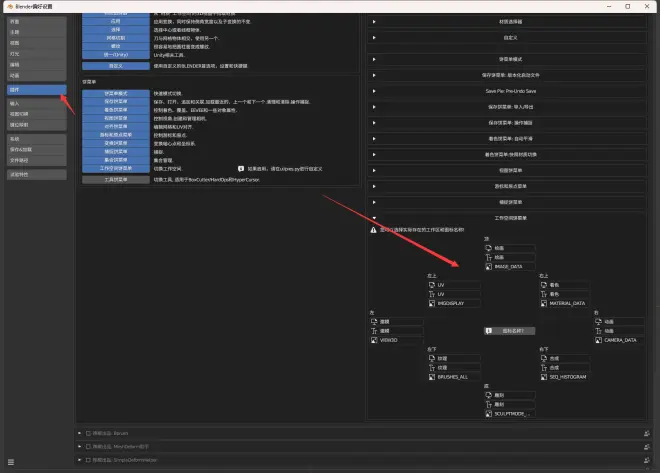Click the monitor icon in the 底 group
The height and width of the screenshot is (473, 660).
coord(488,395)
